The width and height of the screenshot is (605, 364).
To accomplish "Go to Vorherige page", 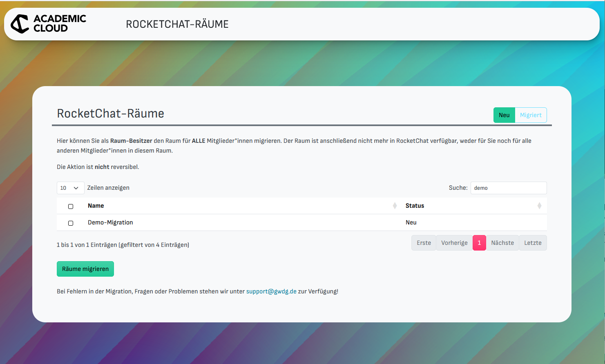I will point(454,243).
